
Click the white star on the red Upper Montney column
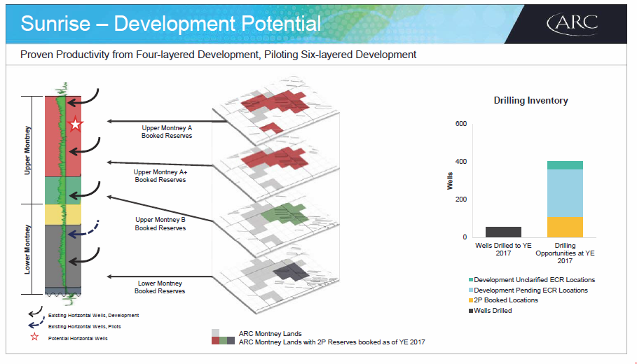(x=75, y=124)
